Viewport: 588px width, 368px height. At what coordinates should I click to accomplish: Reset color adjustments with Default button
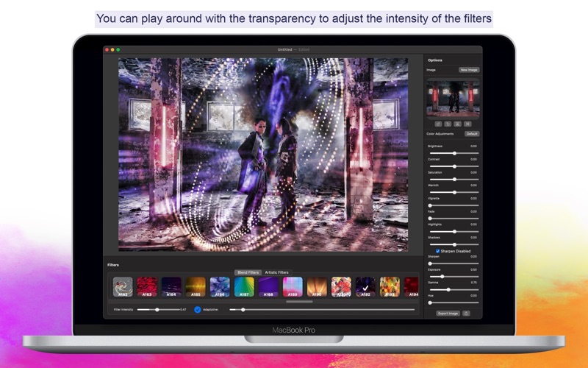472,134
